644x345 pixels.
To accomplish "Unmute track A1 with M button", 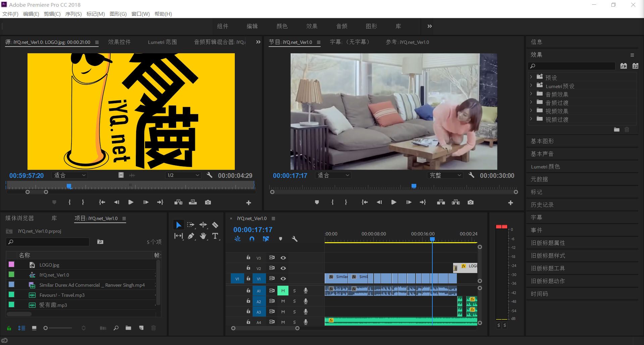I will coord(283,291).
